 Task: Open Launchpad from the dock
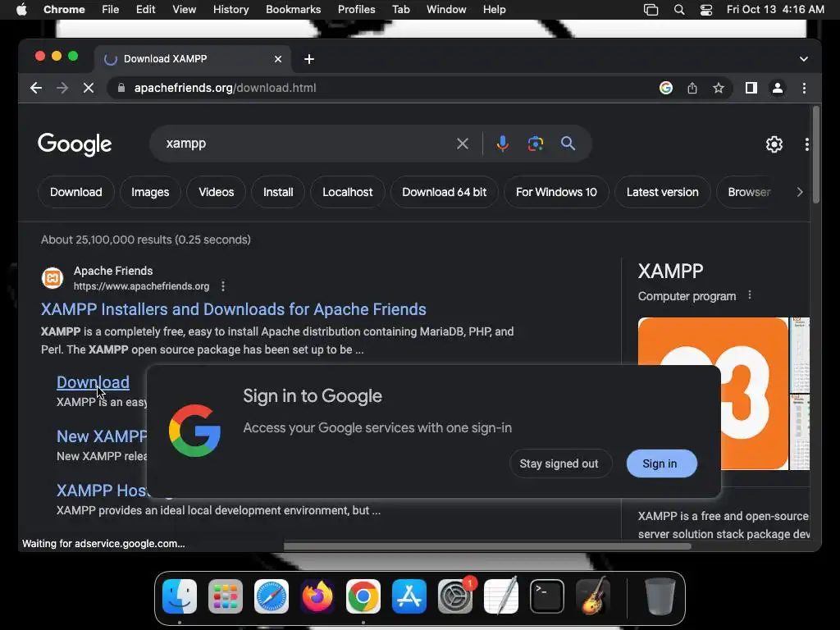[x=226, y=596]
